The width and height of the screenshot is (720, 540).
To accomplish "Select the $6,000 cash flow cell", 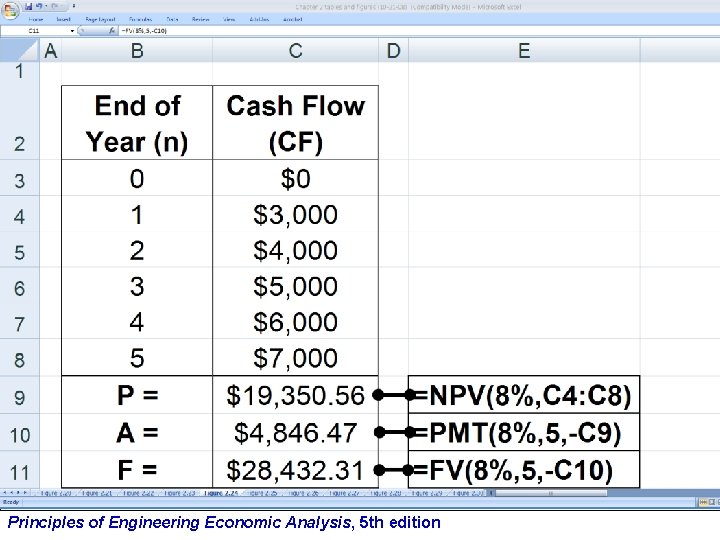I will [295, 321].
